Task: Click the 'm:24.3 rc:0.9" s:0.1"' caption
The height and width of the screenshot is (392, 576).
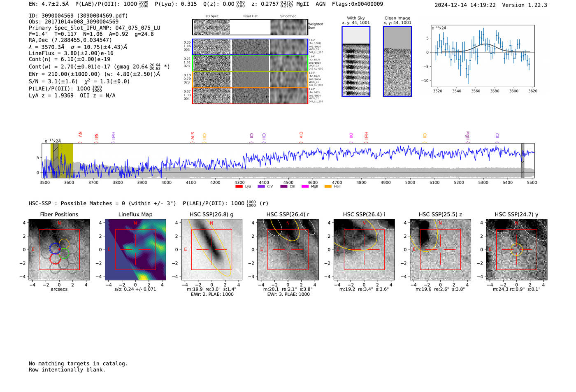Action: point(517,289)
